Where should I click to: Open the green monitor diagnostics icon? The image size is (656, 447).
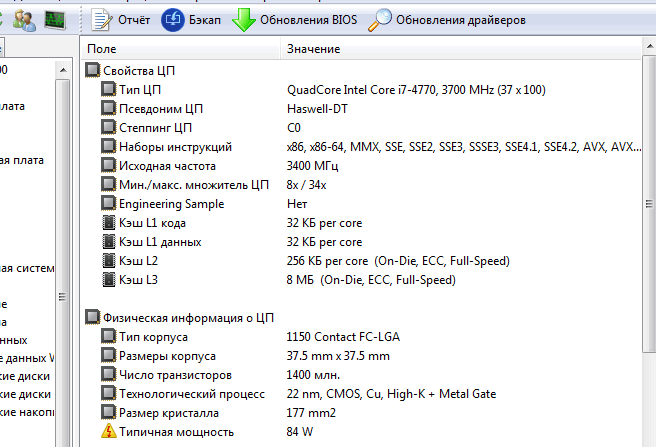tap(55, 20)
